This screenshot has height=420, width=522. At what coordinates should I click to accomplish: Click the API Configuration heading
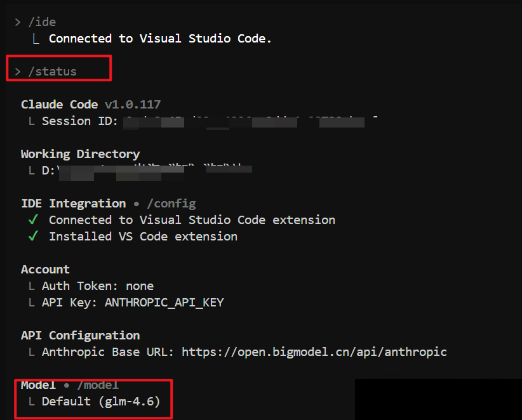(x=80, y=336)
